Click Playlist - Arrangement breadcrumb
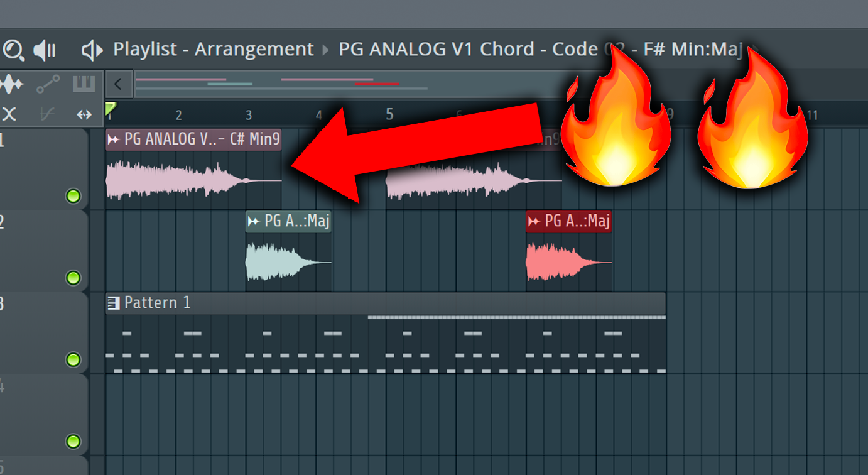This screenshot has width=868, height=475. pos(213,49)
